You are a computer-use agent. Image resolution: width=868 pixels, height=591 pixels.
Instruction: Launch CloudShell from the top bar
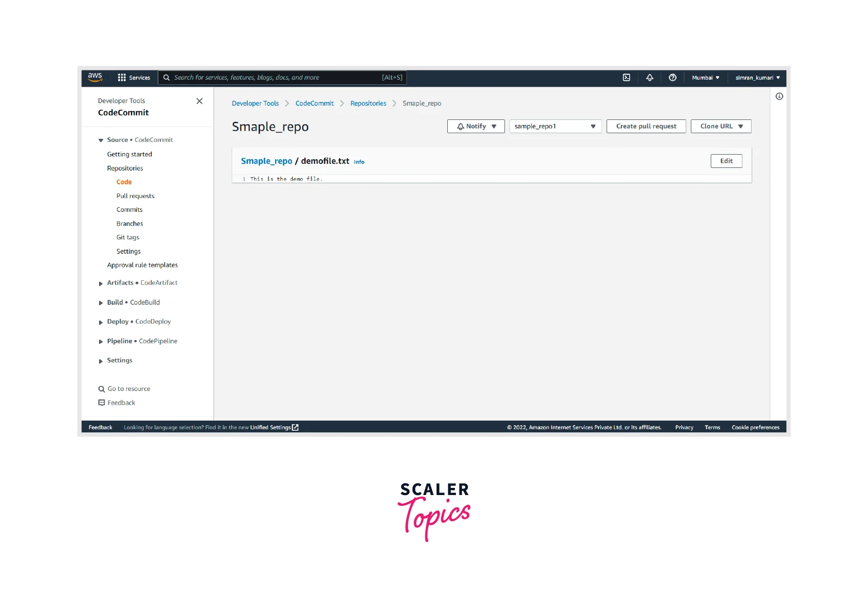click(626, 78)
